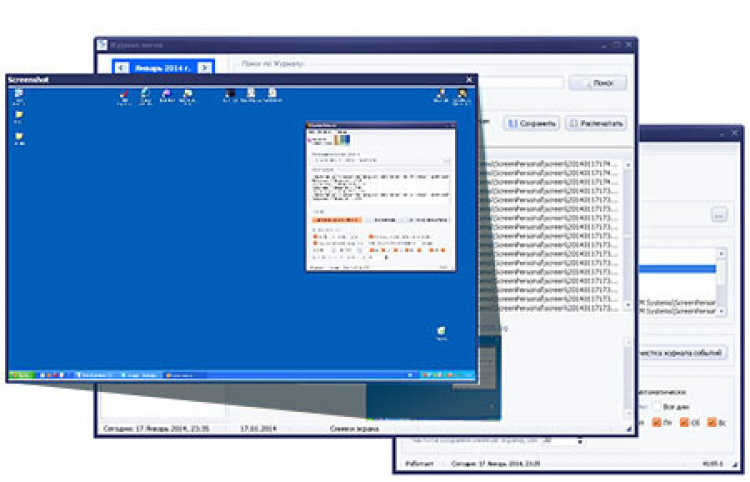Go to previous month in journal calendar
Viewport: 750px width, 482px height.
121,68
